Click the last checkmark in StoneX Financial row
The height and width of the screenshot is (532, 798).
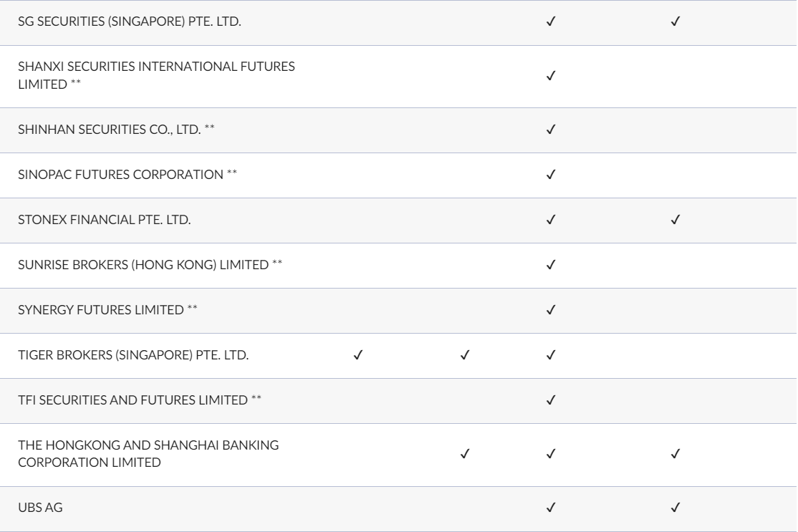[x=676, y=220]
